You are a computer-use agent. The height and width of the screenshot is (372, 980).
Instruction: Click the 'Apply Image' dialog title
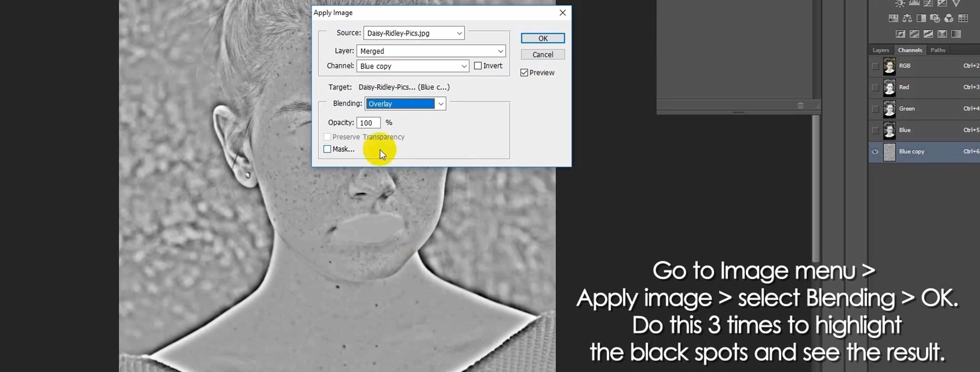tap(333, 12)
